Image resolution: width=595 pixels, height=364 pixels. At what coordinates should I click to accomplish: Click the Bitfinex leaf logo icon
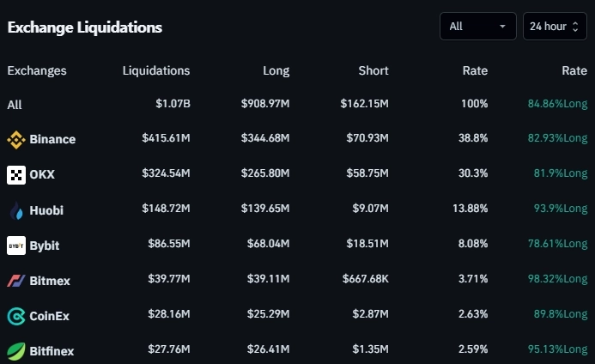(16, 351)
